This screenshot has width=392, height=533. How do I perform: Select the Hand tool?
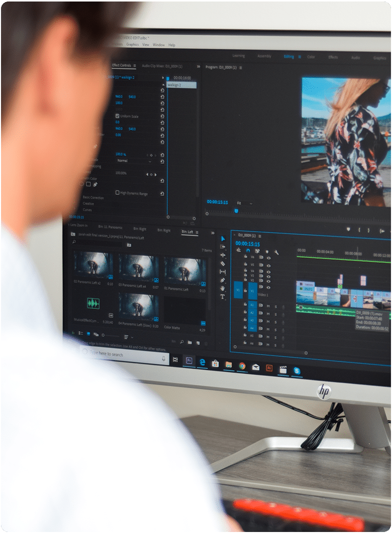[223, 288]
